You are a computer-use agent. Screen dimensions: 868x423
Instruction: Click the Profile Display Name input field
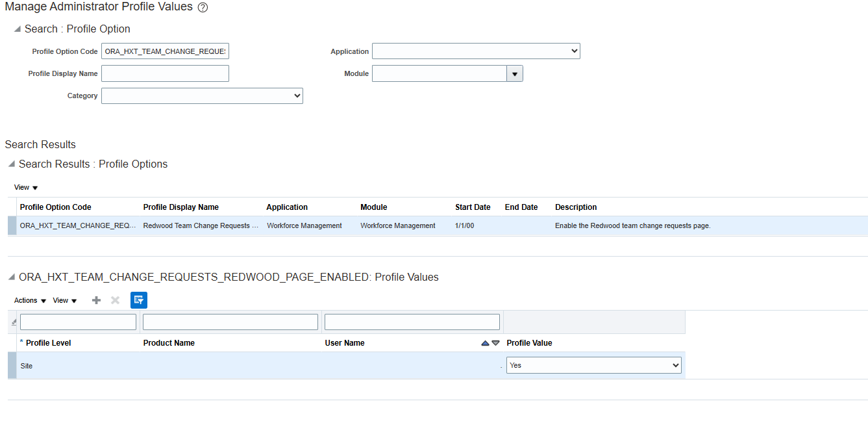(x=165, y=73)
